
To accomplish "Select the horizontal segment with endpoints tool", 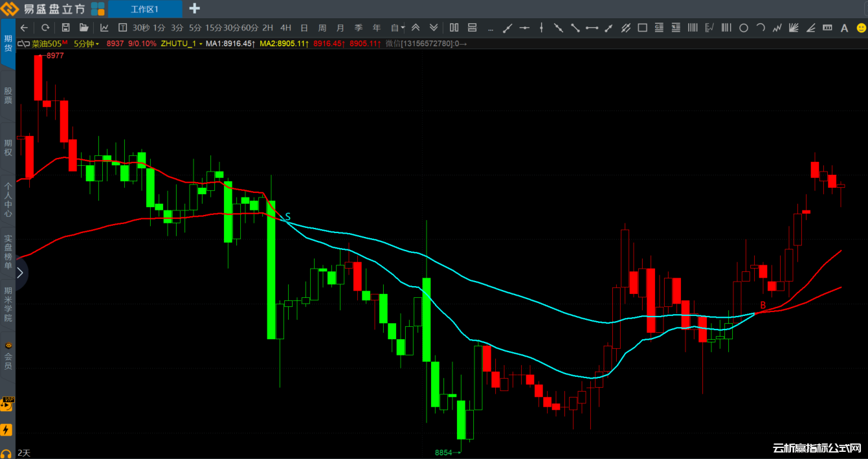I will (592, 28).
